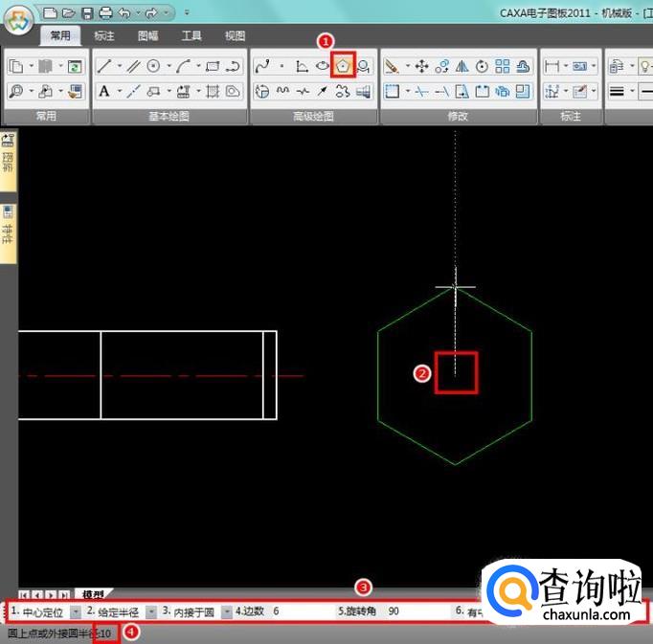Open the 内接于圆 dropdown
This screenshot has height=644, width=653.
point(226,611)
